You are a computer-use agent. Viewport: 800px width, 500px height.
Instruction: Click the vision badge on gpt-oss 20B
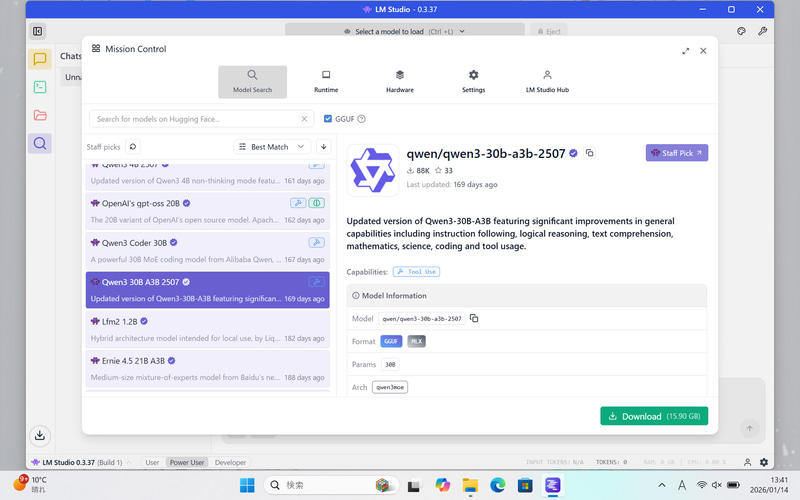click(316, 203)
